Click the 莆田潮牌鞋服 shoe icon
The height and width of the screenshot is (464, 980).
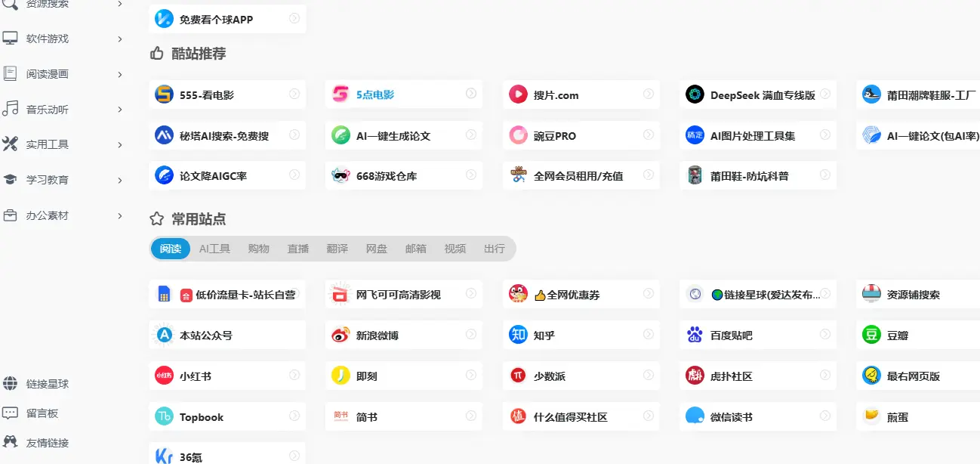click(871, 94)
